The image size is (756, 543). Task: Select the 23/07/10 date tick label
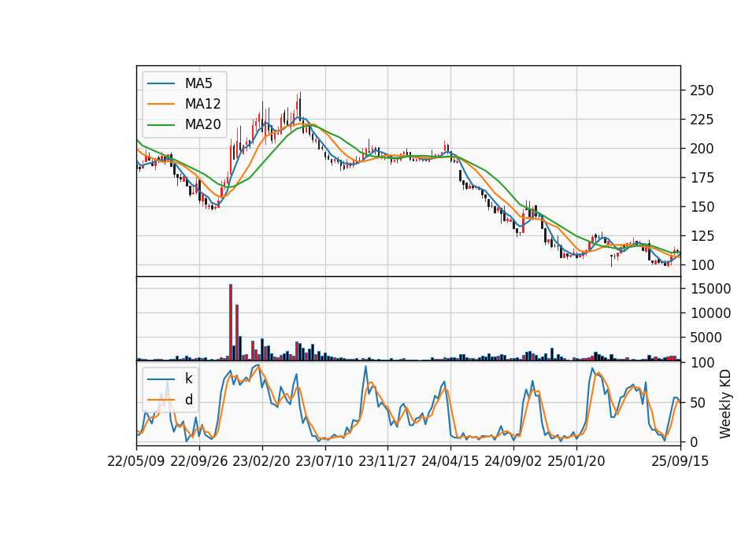(x=324, y=461)
